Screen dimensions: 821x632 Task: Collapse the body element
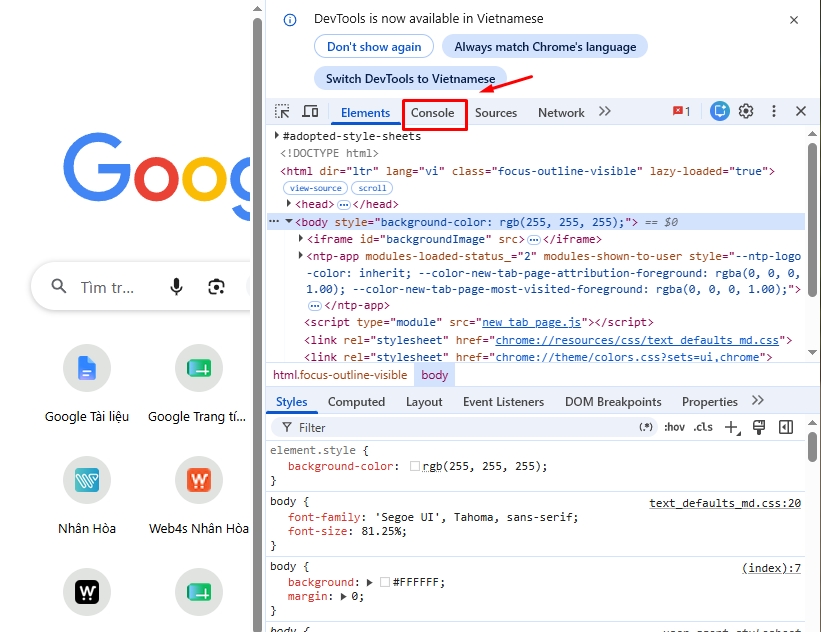click(x=289, y=221)
